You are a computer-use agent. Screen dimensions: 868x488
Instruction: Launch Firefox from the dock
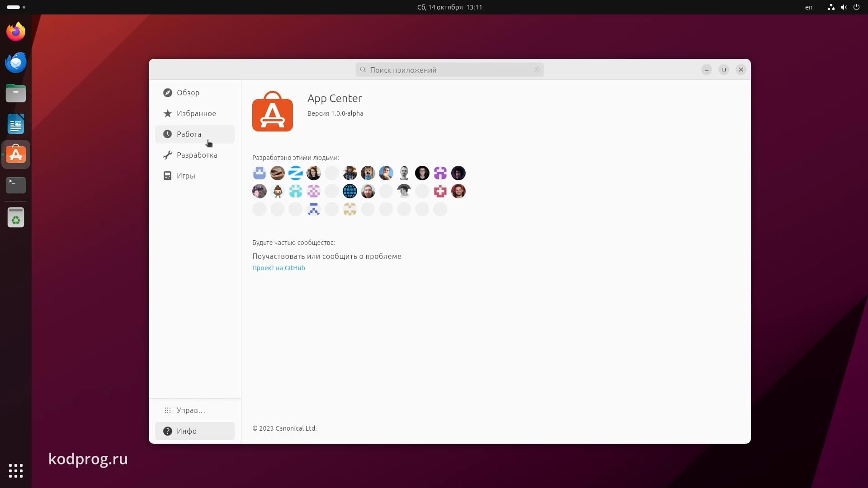pos(16,32)
